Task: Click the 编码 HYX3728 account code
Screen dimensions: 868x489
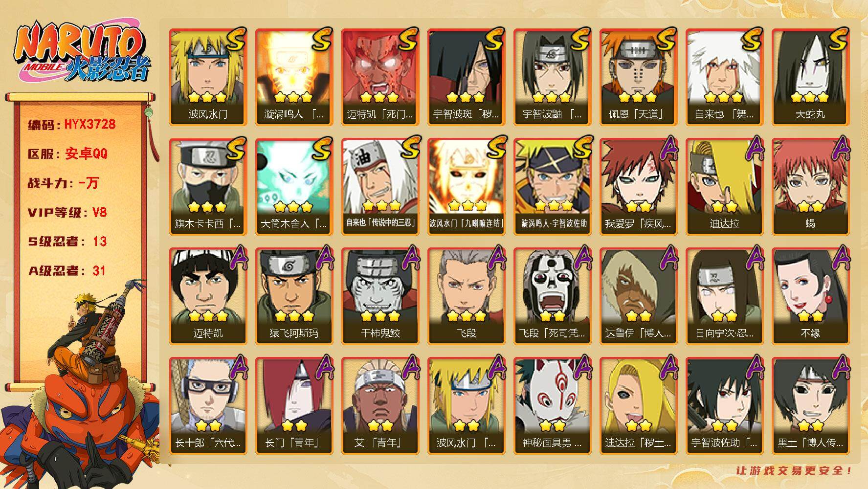Action: [x=72, y=124]
